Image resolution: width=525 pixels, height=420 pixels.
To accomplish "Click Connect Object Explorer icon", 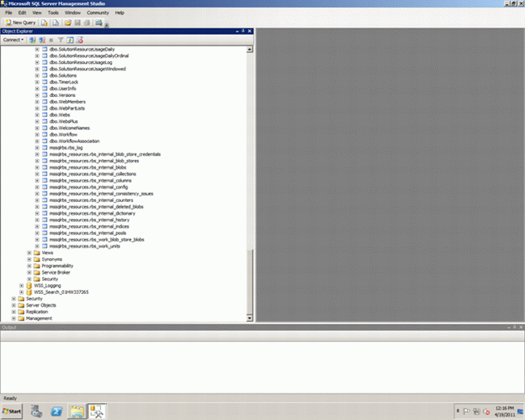I will pos(32,40).
